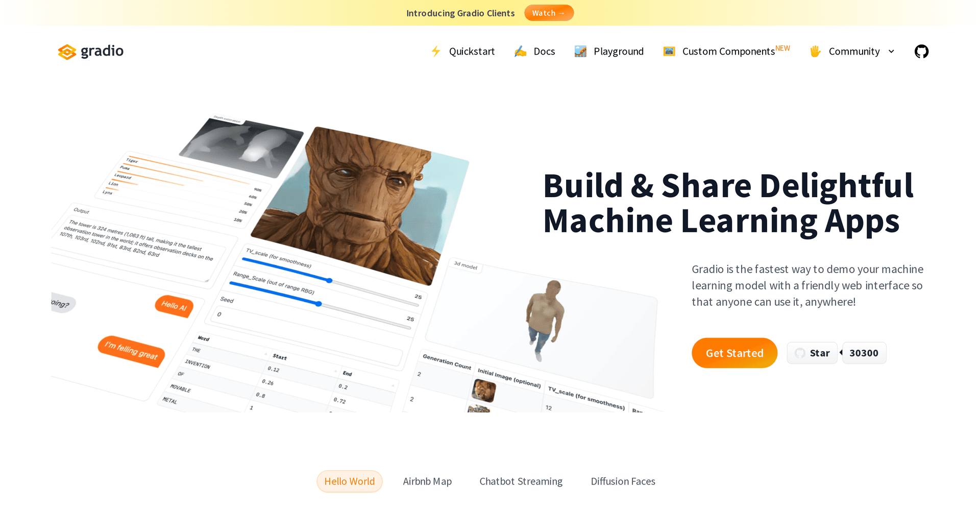
Task: Click Introducing Gradio Clients banner text
Action: (460, 13)
